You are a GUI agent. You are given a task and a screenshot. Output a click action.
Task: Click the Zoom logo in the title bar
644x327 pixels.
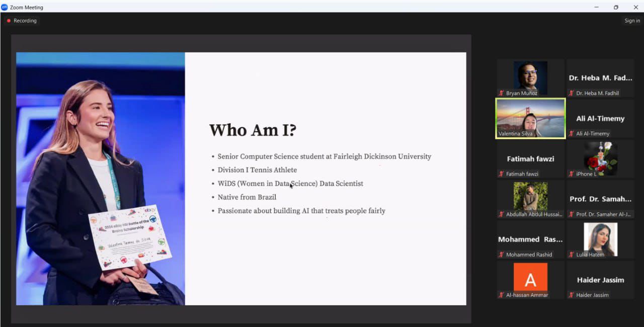(x=5, y=7)
